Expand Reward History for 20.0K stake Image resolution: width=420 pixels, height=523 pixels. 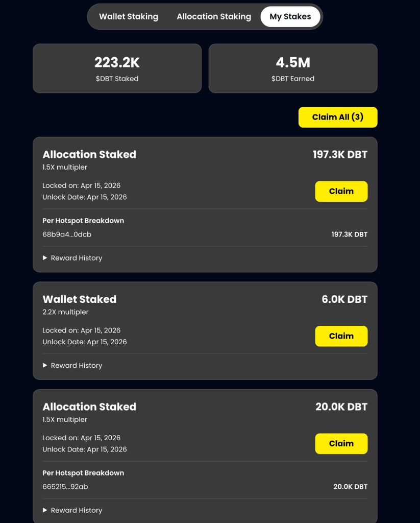[76, 510]
